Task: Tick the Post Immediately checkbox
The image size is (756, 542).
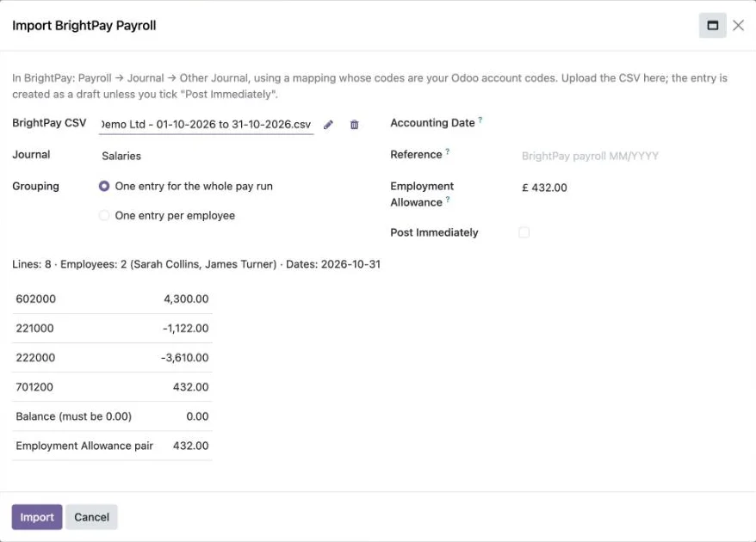Action: click(x=524, y=232)
